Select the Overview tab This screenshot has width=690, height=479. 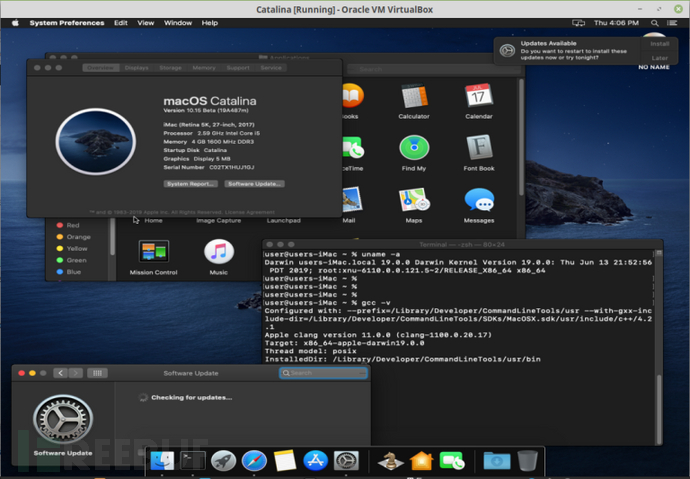point(101,68)
